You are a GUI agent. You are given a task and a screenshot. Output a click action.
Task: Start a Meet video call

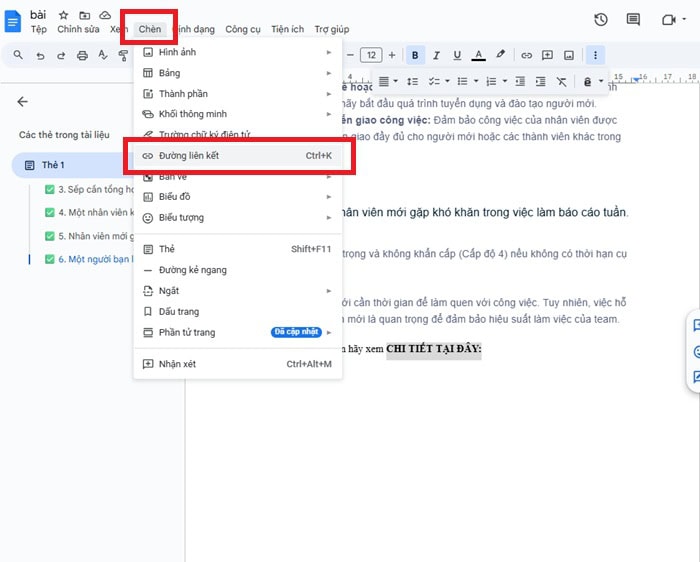coord(669,20)
